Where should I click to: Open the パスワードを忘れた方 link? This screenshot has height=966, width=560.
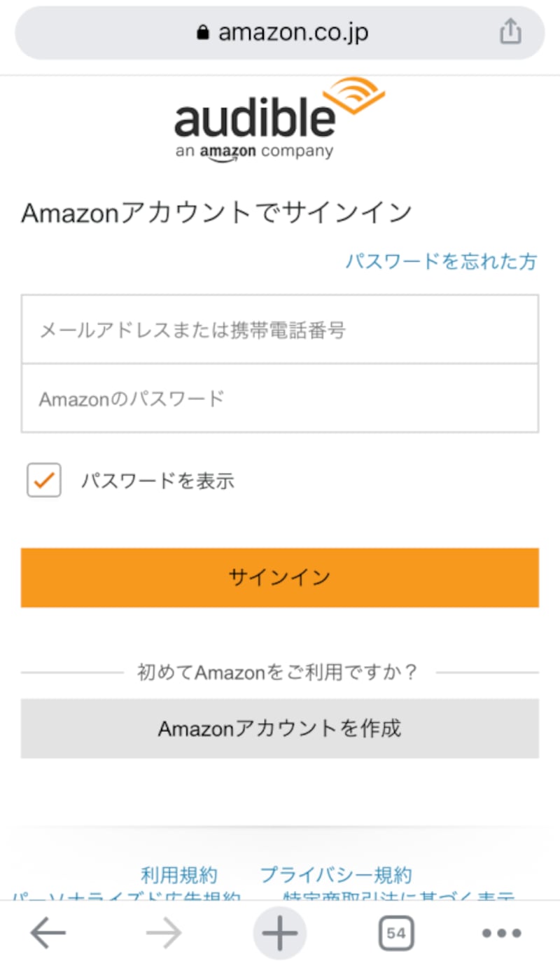click(441, 261)
